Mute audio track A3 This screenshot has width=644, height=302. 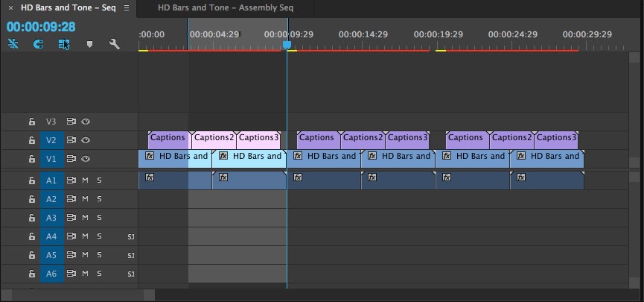(86, 218)
